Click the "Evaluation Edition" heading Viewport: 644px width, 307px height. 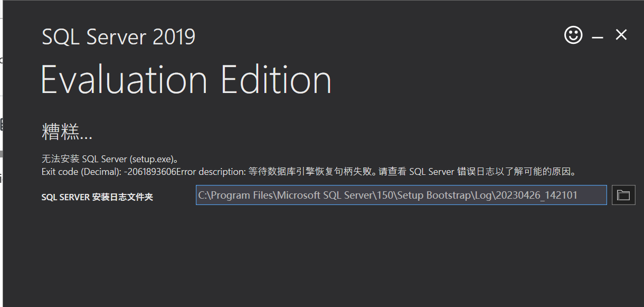186,79
